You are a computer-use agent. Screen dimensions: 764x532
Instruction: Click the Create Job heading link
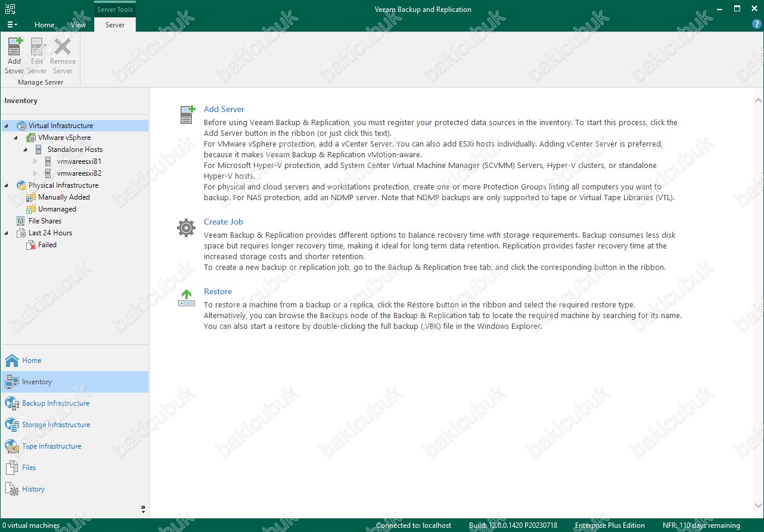(223, 222)
